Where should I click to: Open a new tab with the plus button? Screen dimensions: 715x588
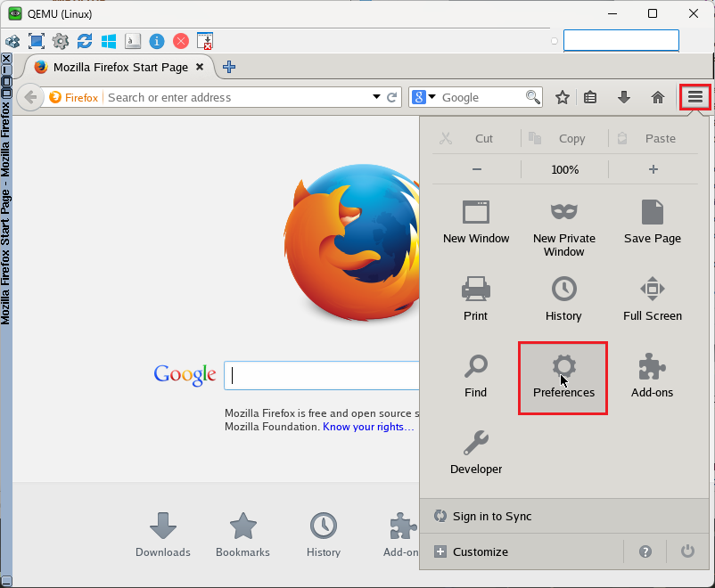pyautogui.click(x=229, y=67)
